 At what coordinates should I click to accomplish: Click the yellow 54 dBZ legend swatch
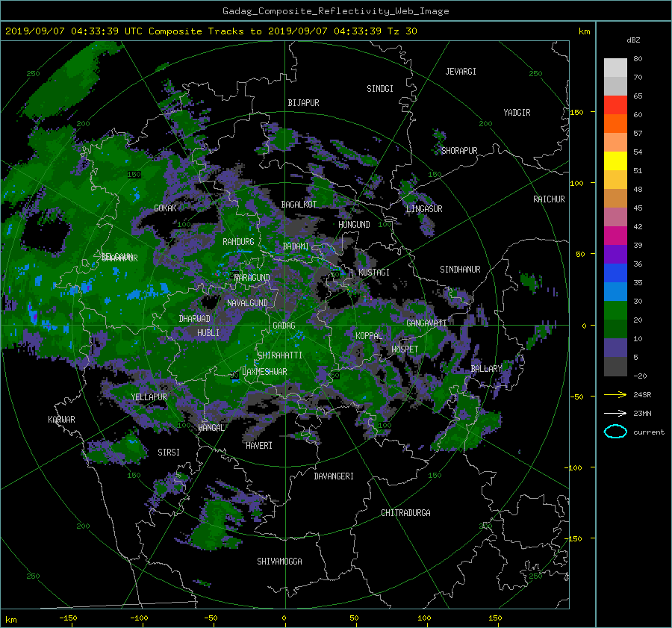(x=615, y=161)
